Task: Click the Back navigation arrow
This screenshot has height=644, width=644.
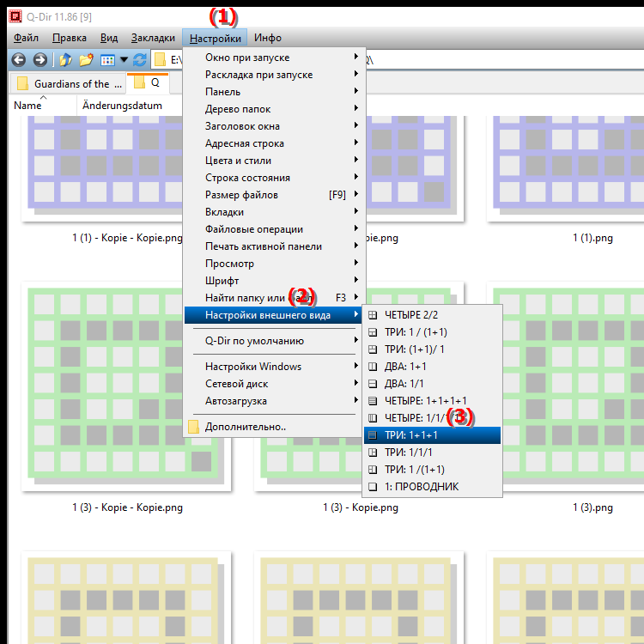Action: pos(19,60)
